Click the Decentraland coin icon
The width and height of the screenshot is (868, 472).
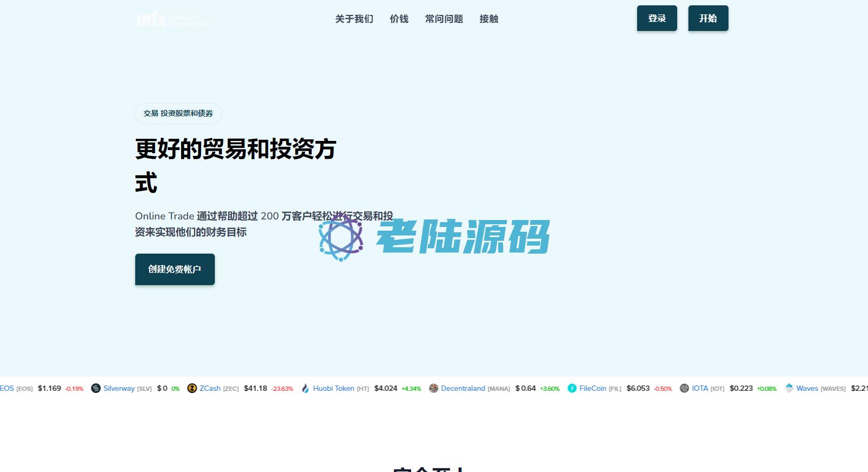click(433, 388)
